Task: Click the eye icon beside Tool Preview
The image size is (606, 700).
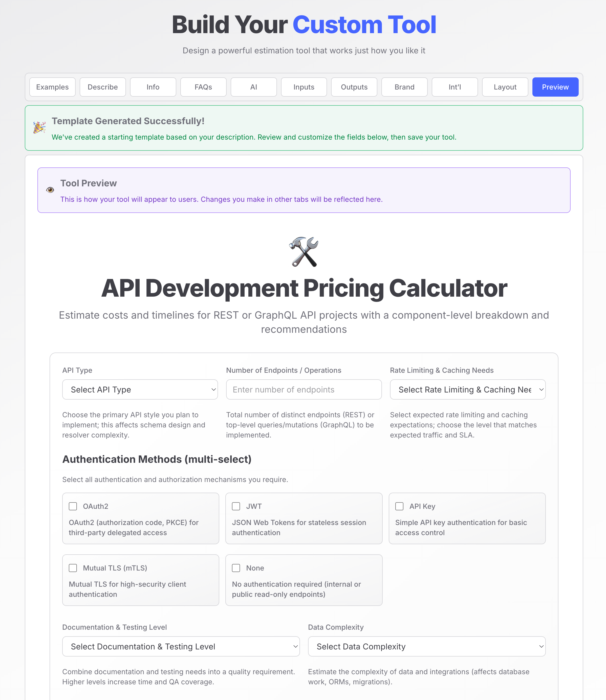Action: (50, 190)
